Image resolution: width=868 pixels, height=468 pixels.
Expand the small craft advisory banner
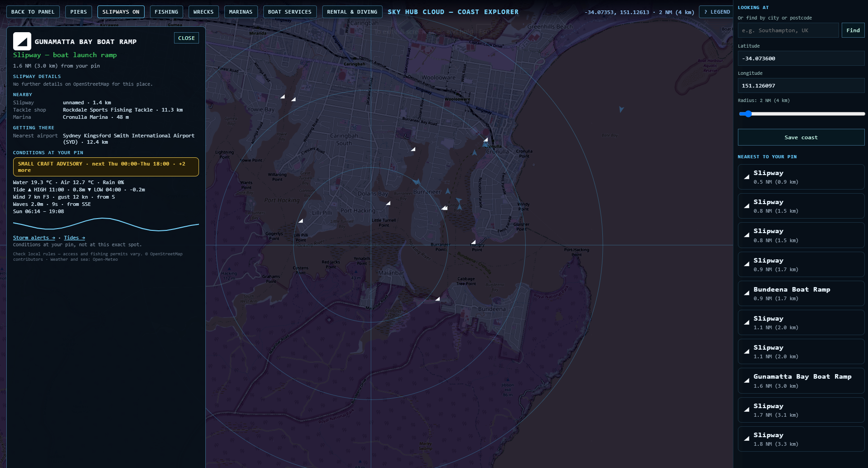point(106,167)
